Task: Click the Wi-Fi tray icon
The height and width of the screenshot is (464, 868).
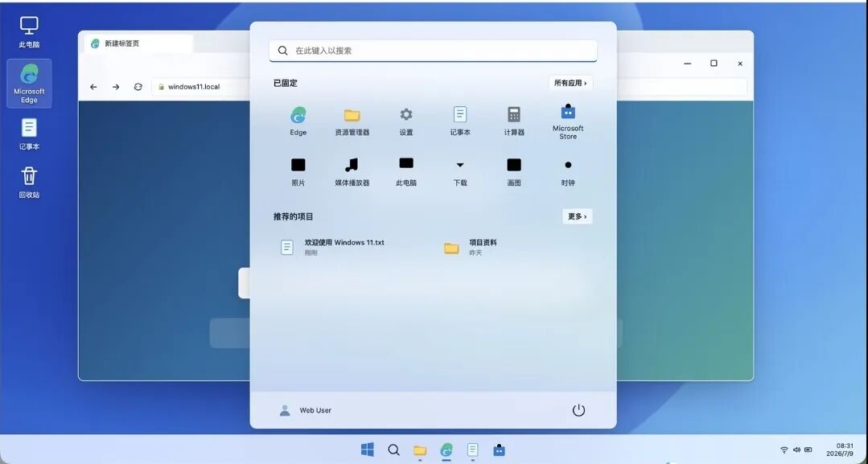Action: (x=784, y=450)
